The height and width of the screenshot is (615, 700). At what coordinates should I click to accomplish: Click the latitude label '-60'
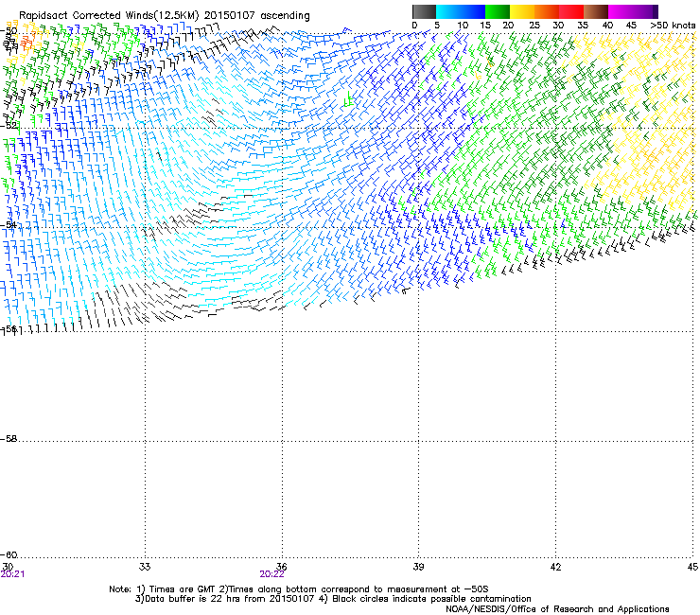[9, 554]
